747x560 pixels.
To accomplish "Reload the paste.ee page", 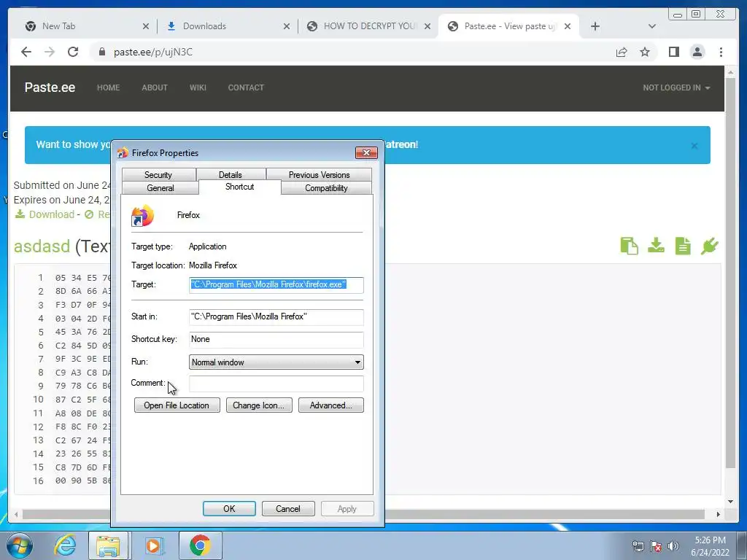I will click(x=73, y=52).
